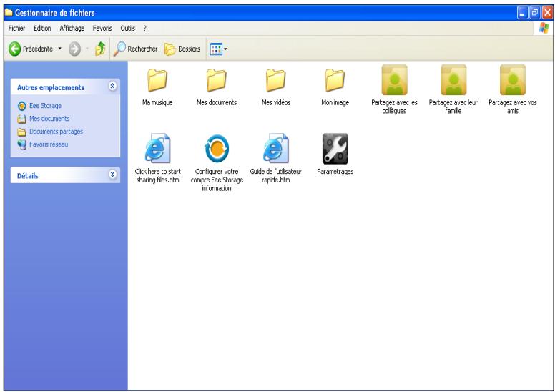555x392 pixels.
Task: Click the title bar folder icon
Action: coord(9,13)
